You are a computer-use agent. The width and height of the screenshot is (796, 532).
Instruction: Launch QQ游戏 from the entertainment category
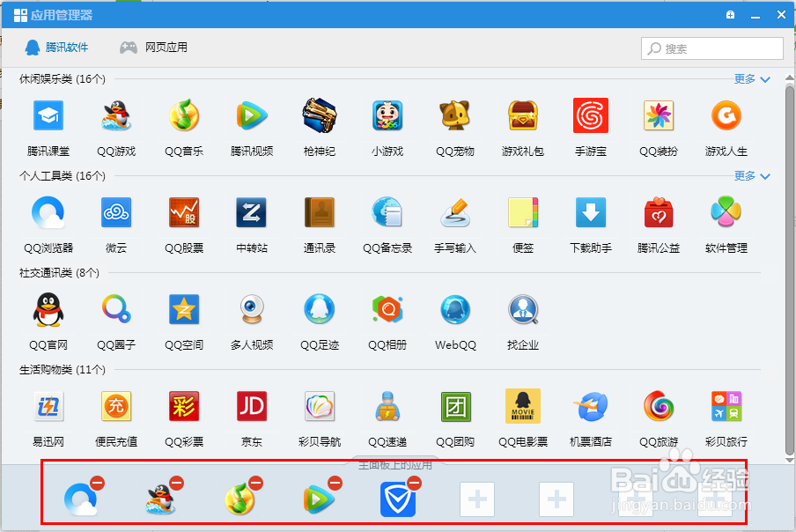116,115
